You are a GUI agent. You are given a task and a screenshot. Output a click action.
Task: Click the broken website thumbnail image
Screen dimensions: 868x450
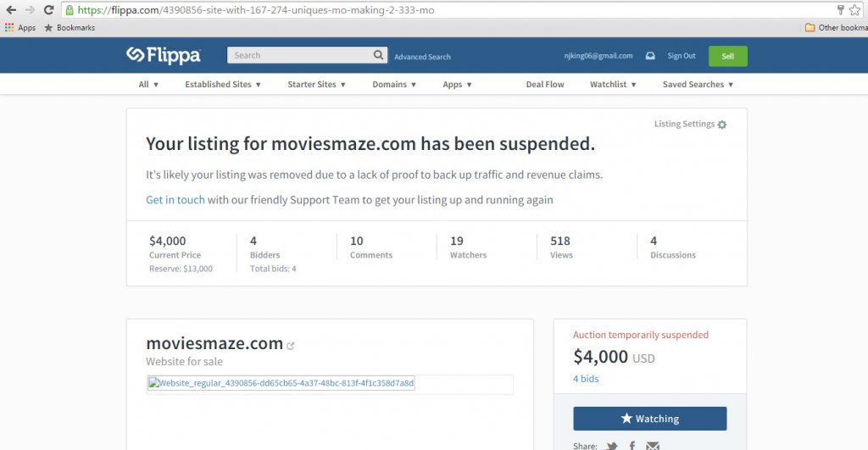coord(281,383)
